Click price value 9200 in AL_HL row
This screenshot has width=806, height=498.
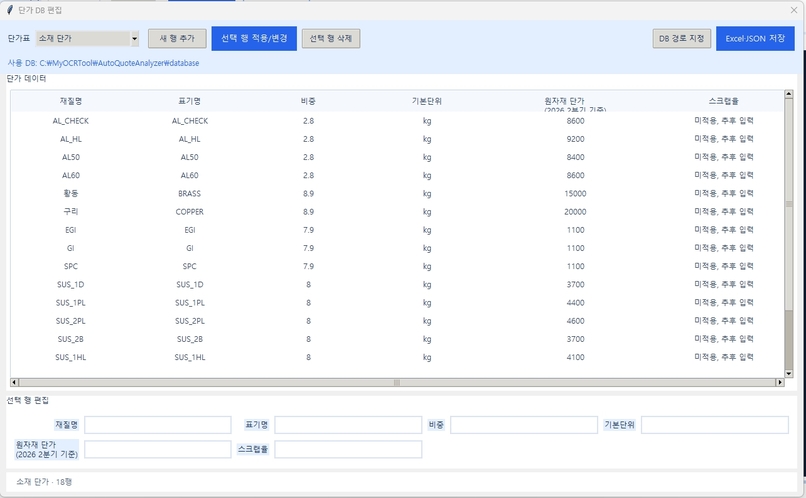[575, 139]
